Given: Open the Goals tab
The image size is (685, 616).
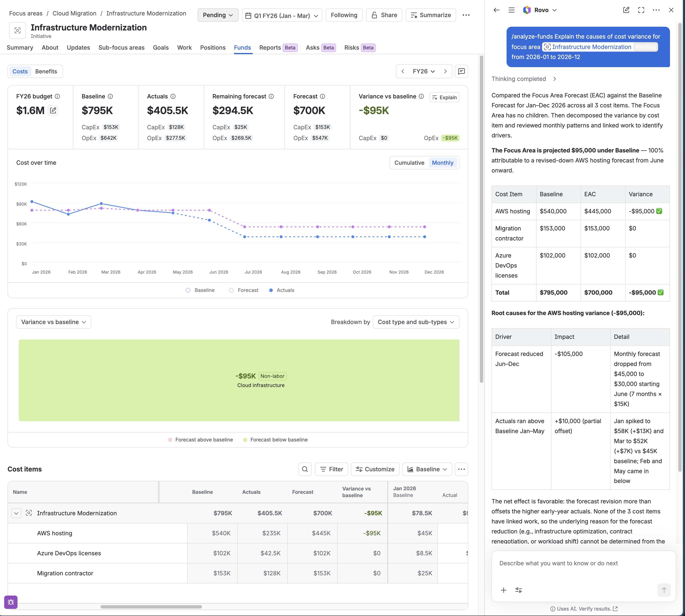Looking at the screenshot, I should pyautogui.click(x=161, y=47).
